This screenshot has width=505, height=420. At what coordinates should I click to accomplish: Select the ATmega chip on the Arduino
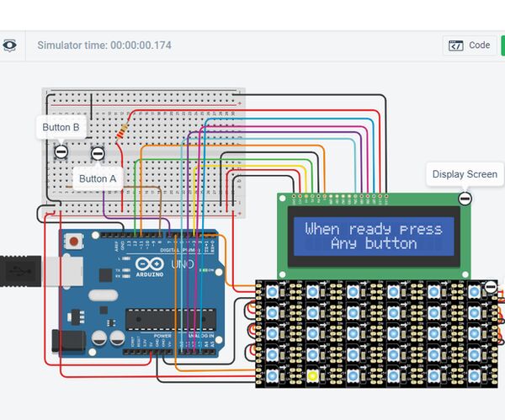(171, 319)
